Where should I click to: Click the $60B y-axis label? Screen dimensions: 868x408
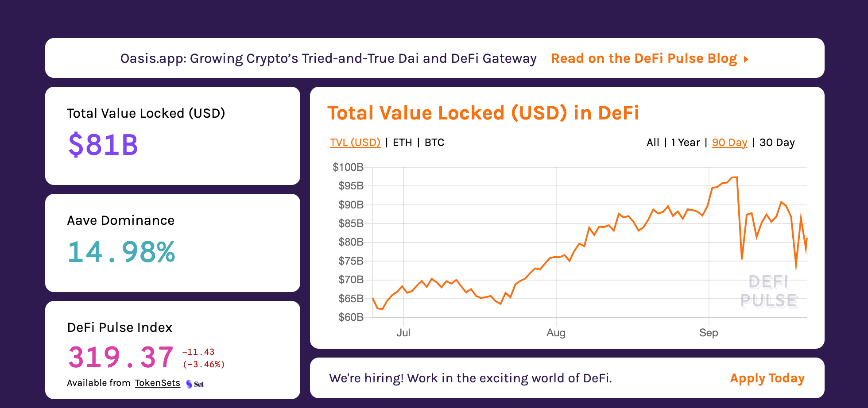[351, 317]
